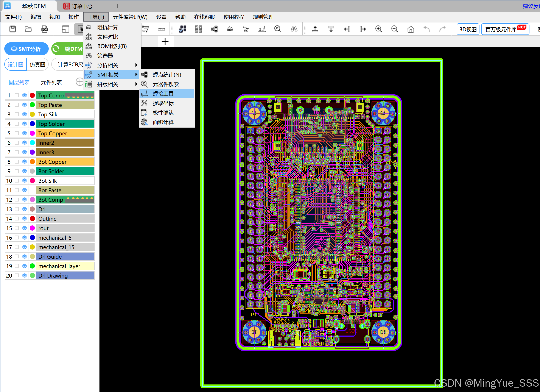Click the open folder toolbar icon

tap(29, 29)
